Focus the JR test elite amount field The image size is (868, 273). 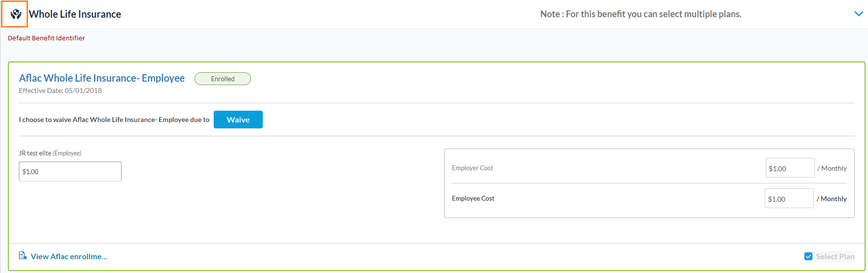pos(70,172)
